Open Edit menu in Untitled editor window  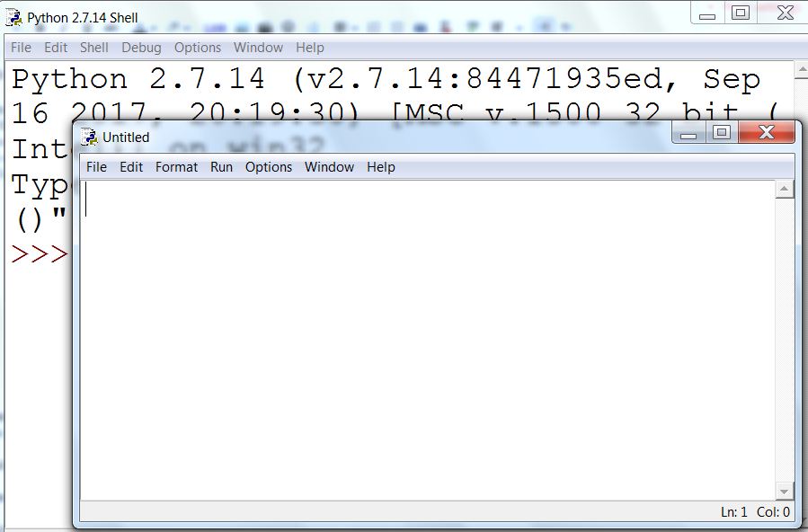[131, 167]
